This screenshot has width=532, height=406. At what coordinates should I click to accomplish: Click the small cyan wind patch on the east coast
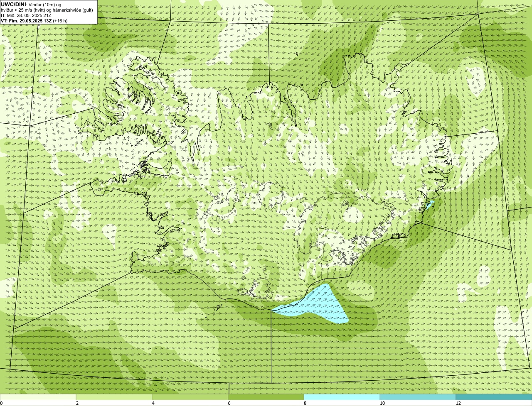tap(429, 205)
